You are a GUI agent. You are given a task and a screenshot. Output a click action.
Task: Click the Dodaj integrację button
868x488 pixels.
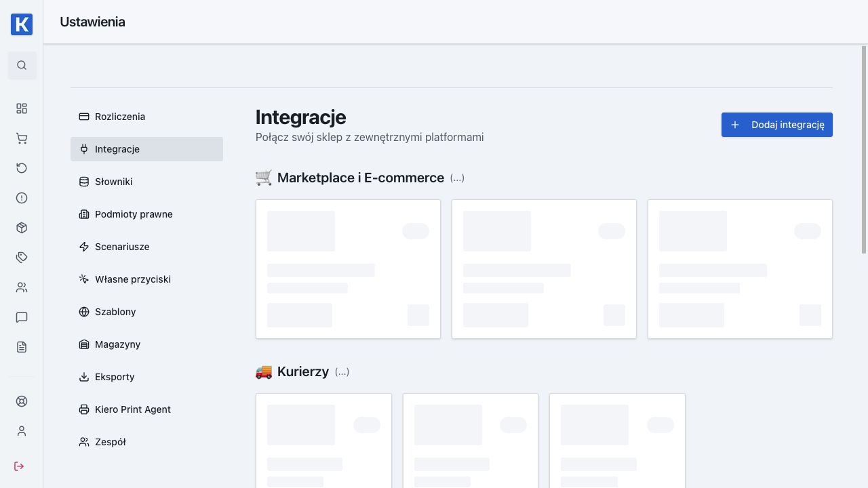pyautogui.click(x=777, y=125)
